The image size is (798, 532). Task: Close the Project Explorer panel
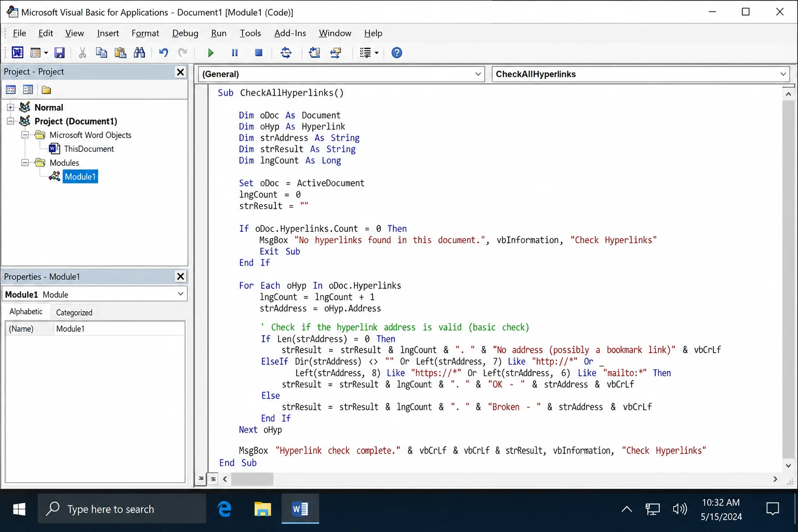click(x=180, y=72)
